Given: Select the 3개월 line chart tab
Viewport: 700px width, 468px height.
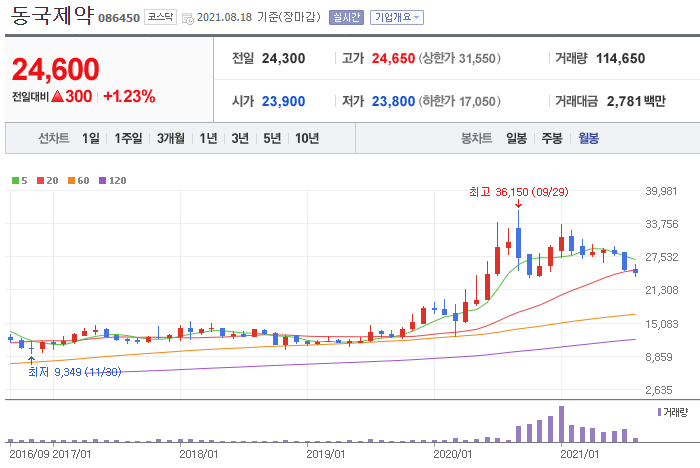Looking at the screenshot, I should (x=171, y=138).
